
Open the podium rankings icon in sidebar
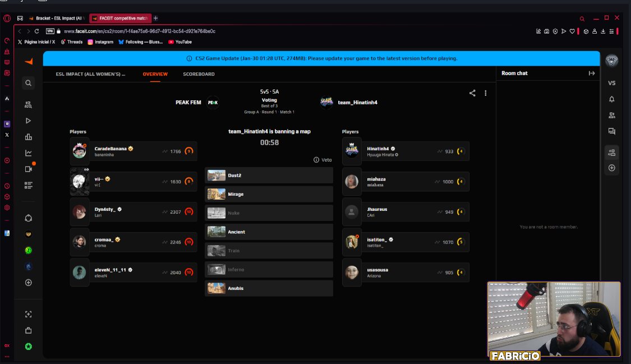[28, 137]
